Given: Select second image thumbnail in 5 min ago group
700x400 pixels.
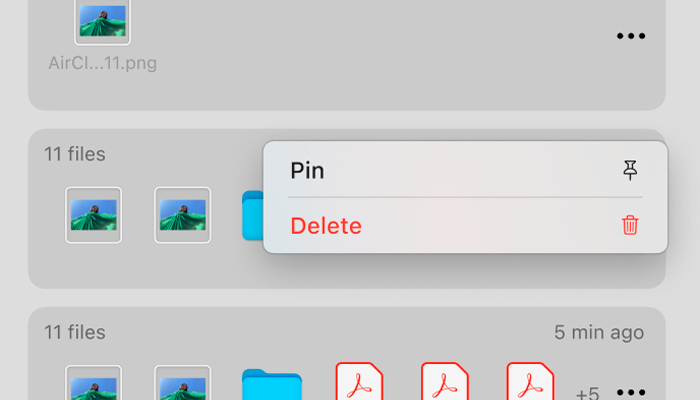Looking at the screenshot, I should pos(183,383).
